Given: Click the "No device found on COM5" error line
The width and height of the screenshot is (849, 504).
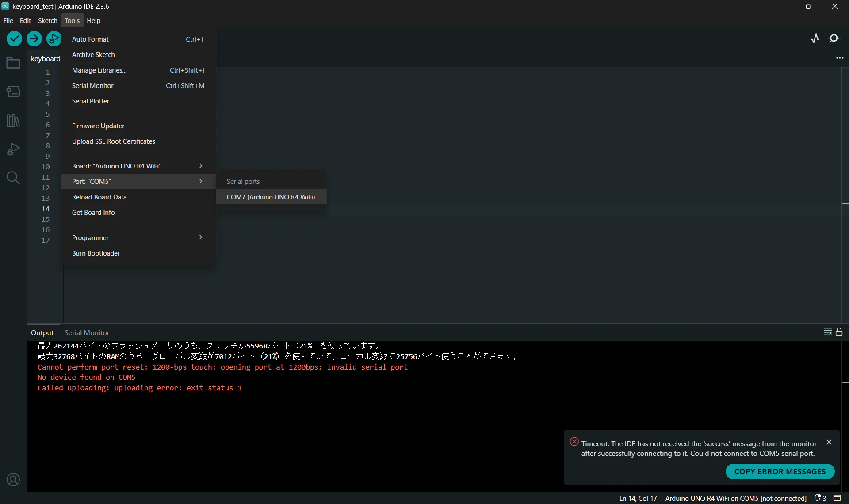Looking at the screenshot, I should click(x=87, y=377).
